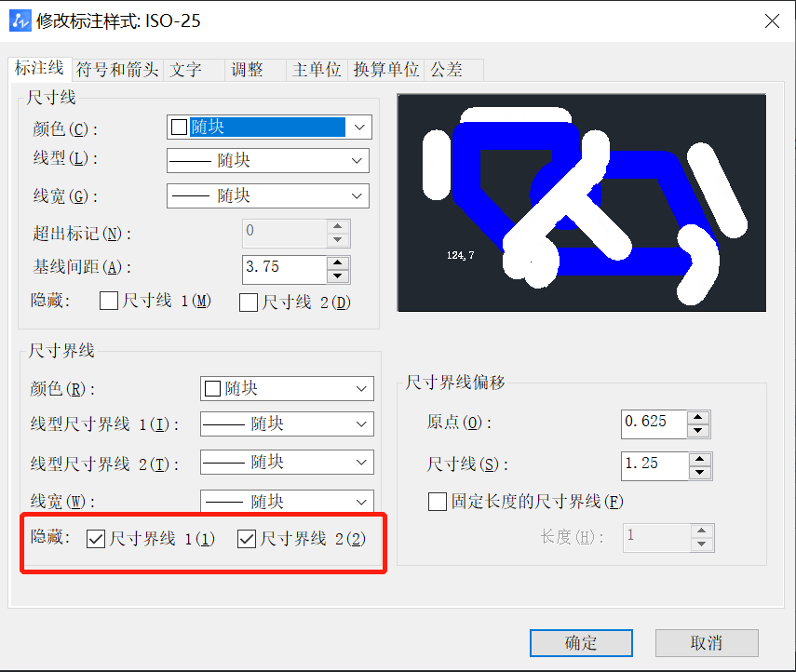Click the 超出标记(N) field
This screenshot has width=796, height=672.
coord(284,233)
